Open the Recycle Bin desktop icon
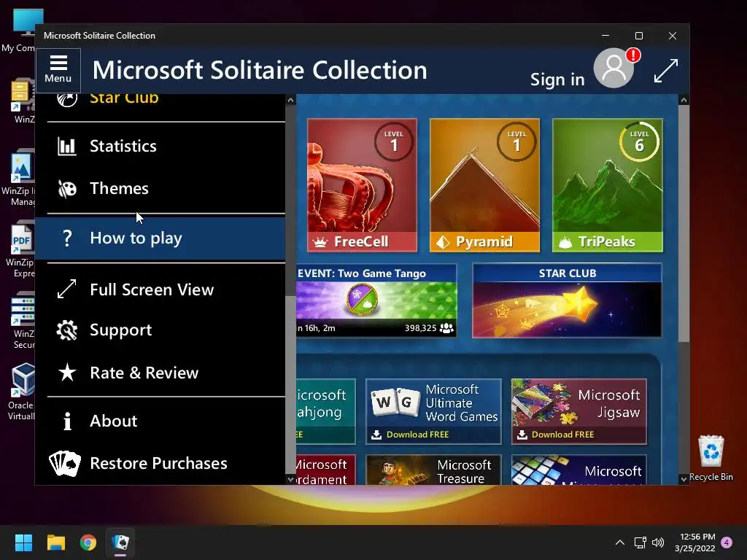The height and width of the screenshot is (560, 747). point(711,458)
